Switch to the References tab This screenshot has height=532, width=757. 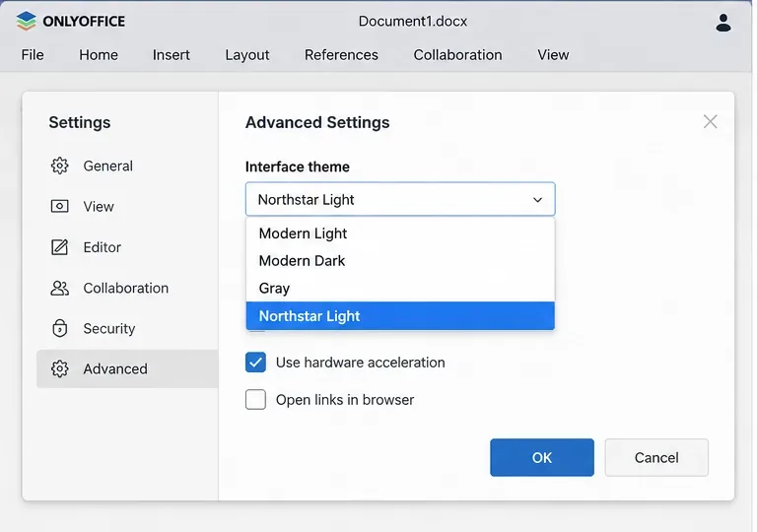pos(341,55)
